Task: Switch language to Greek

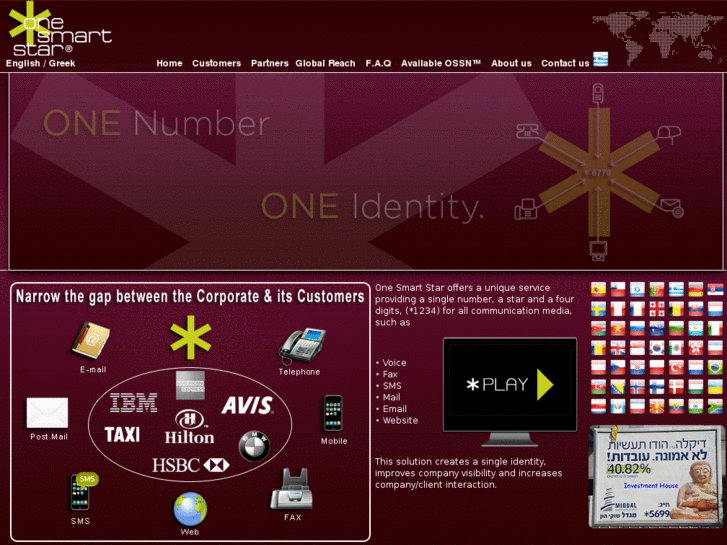Action: click(x=62, y=64)
